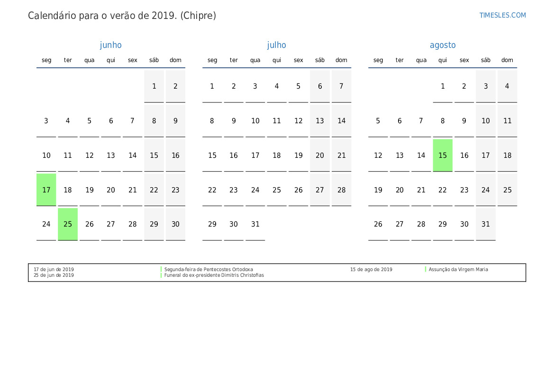The image size is (554, 392).
Task: Click highlighted June 17 holiday cell
Action: click(46, 190)
